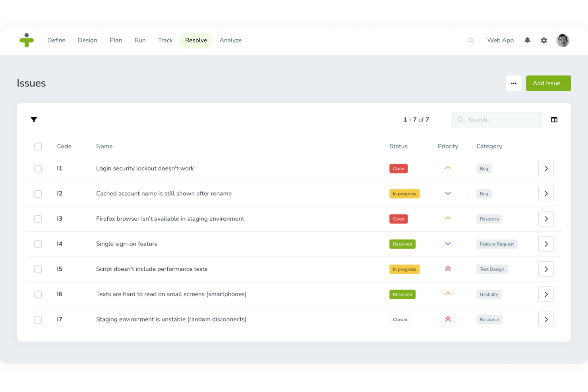Open the Web App project dropdown

click(x=500, y=40)
